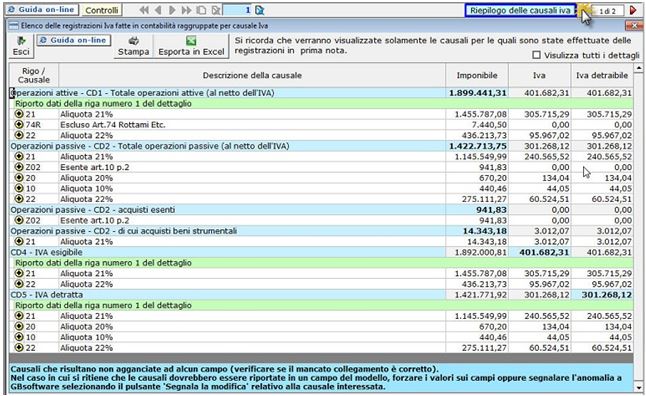Go to next record arrow

[x=172, y=10]
